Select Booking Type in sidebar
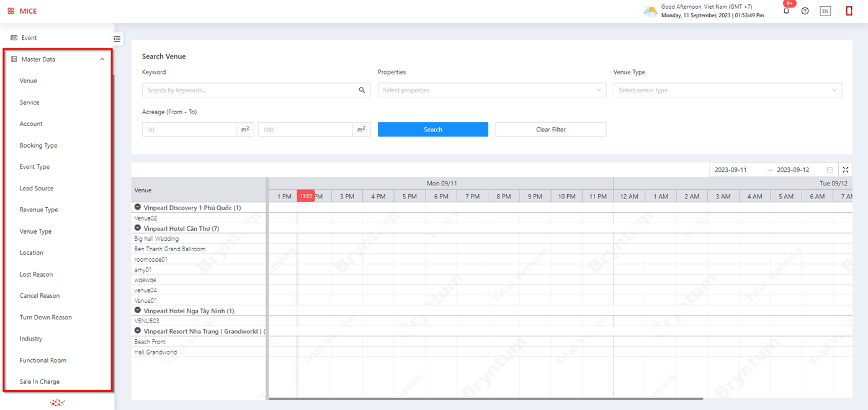Viewport: 868px width, 410px height. 38,146
